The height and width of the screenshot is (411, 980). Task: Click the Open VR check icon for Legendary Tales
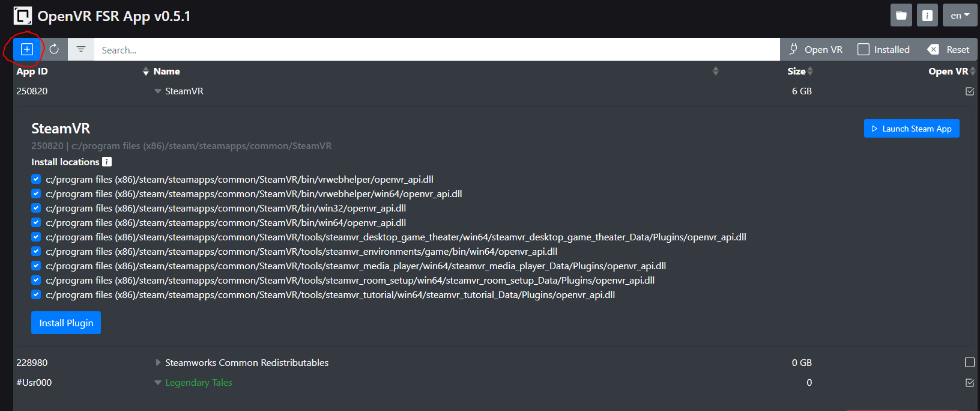[970, 383]
